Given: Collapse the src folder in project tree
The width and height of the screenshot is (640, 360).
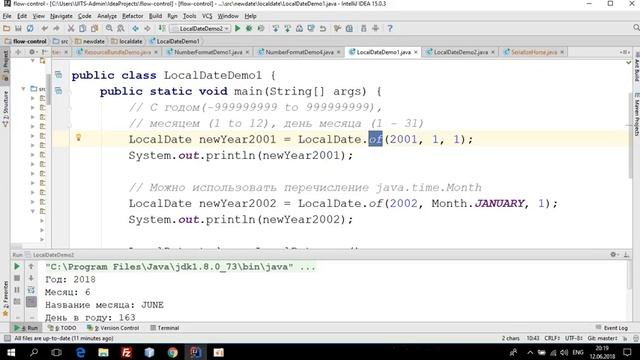Looking at the screenshot, I should [x=24, y=89].
